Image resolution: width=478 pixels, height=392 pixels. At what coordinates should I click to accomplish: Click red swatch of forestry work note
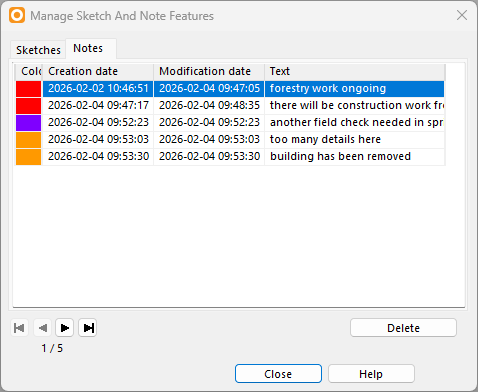(x=29, y=89)
